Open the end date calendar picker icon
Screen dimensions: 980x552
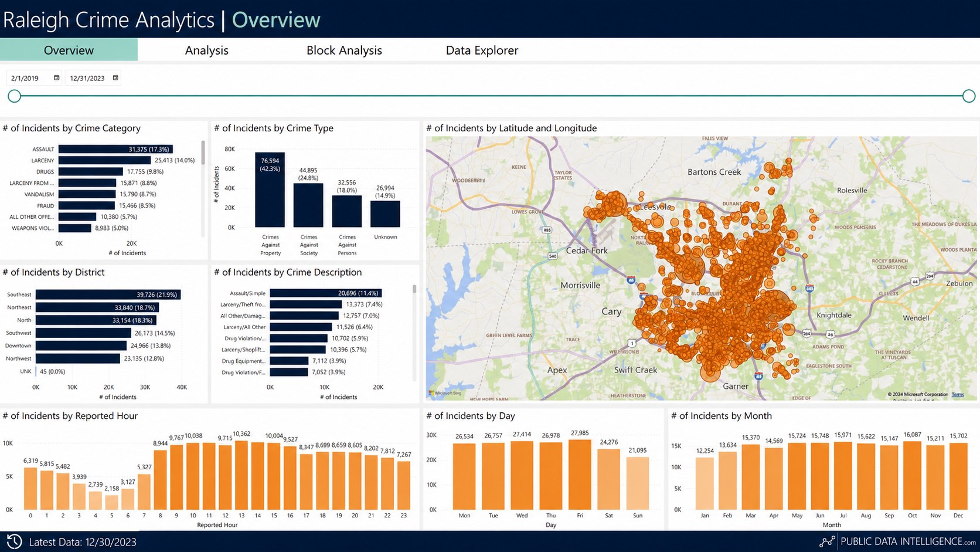[x=115, y=78]
